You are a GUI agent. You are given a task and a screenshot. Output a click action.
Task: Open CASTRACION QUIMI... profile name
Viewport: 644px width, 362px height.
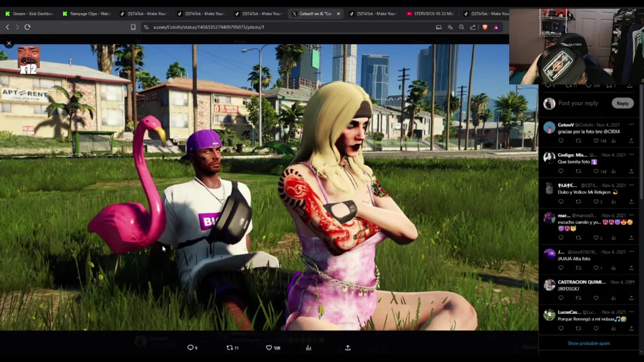click(x=582, y=282)
